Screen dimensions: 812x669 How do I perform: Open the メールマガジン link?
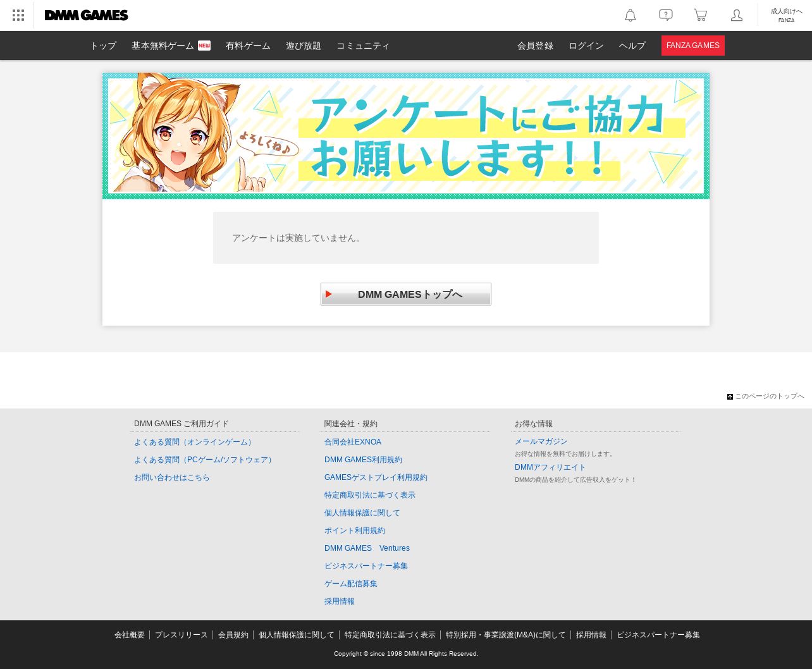(541, 441)
